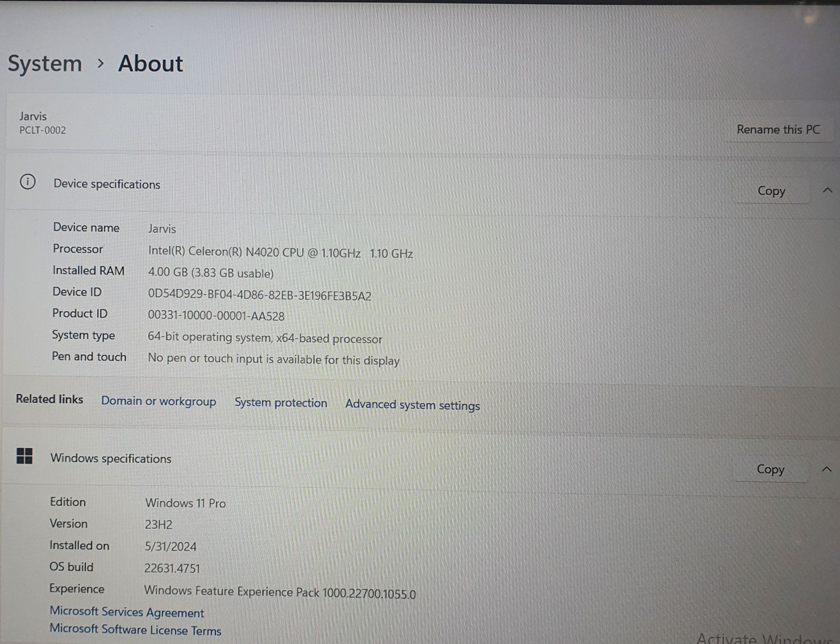The width and height of the screenshot is (840, 644).
Task: Click the OS build label
Action: [72, 567]
